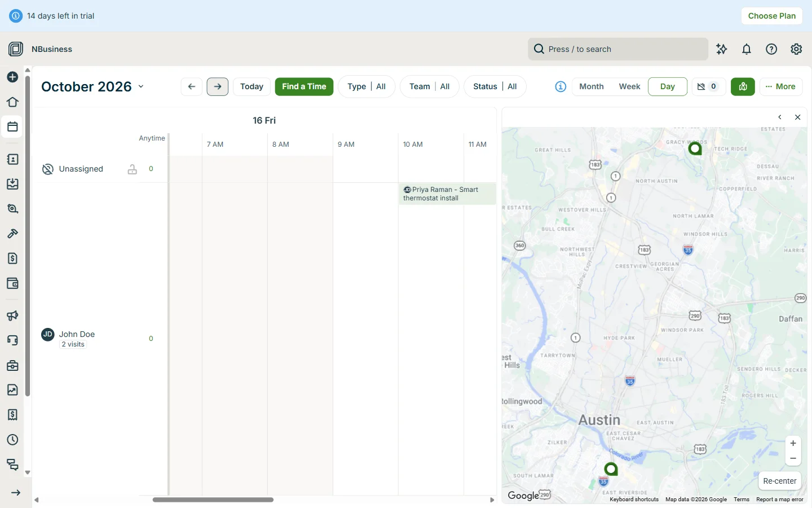This screenshot has height=508, width=812.
Task: Click John Doe's 2 visits badge
Action: (x=73, y=344)
